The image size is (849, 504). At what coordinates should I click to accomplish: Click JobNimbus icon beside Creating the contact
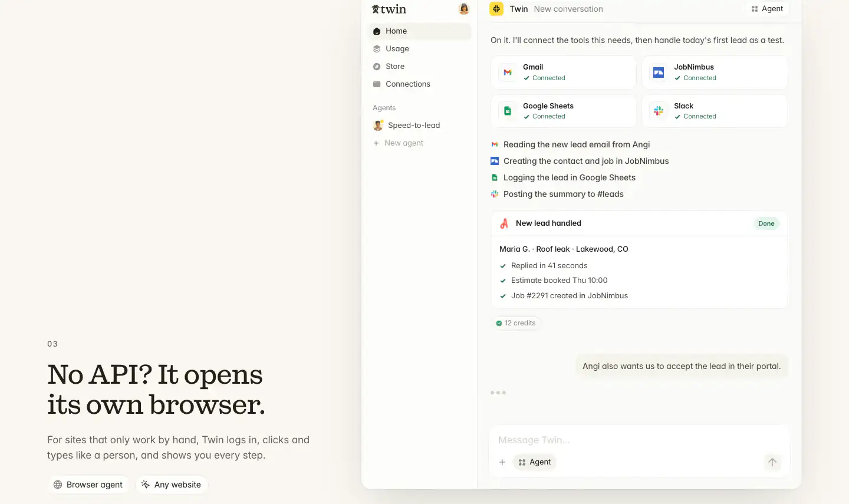click(x=495, y=161)
